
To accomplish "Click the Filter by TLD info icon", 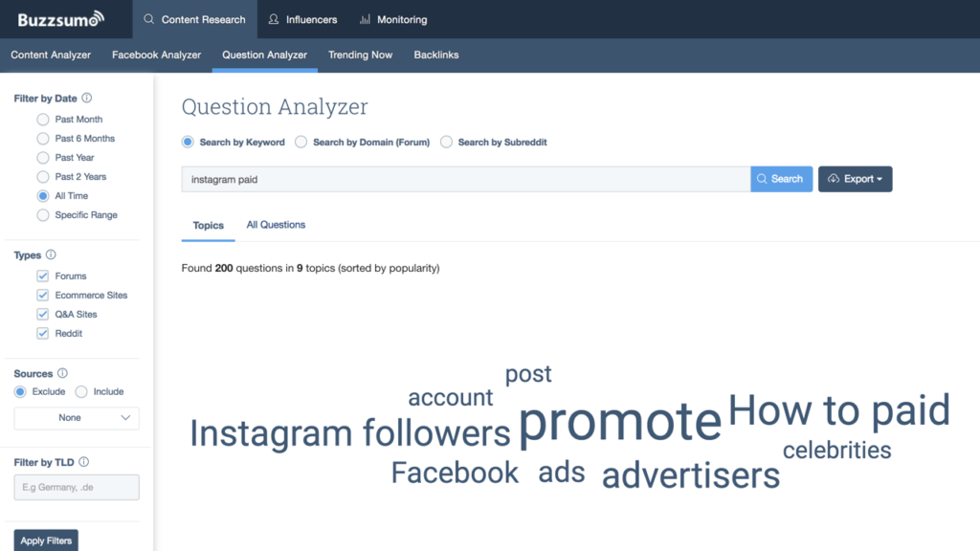I will (x=84, y=462).
